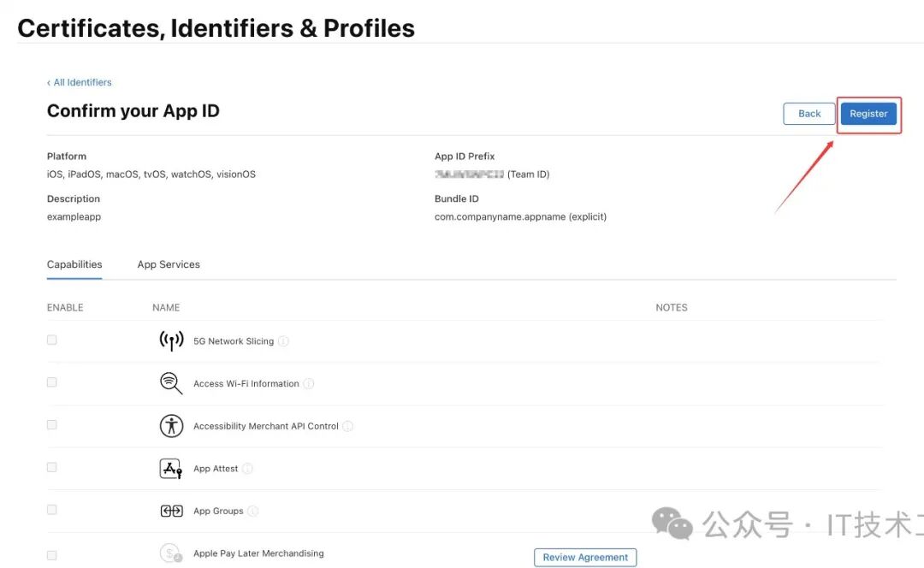Click the App Attest icon
The height and width of the screenshot is (568, 924).
click(x=171, y=468)
